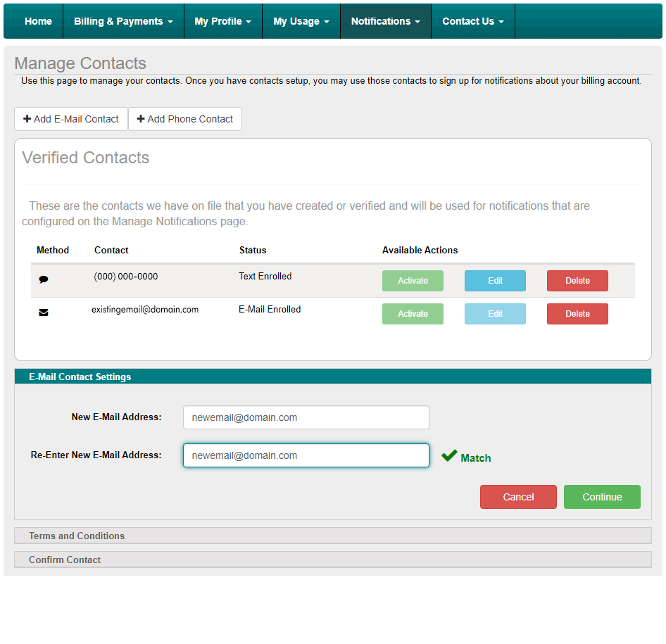Click the Verified Contacts heading

[86, 158]
